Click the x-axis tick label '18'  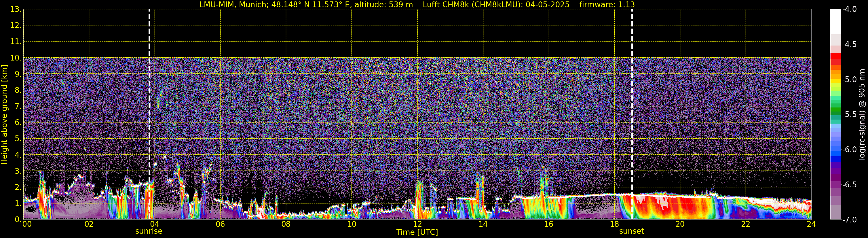(x=615, y=224)
